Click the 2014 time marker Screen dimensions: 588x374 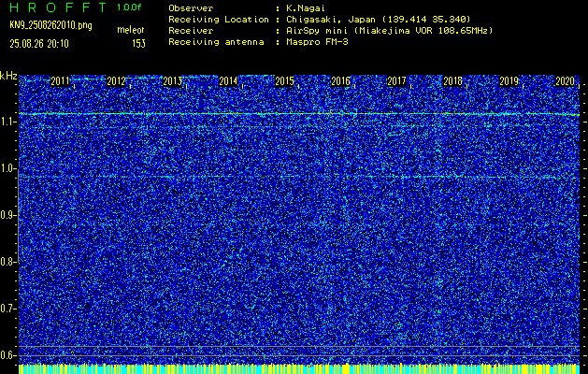coord(228,81)
